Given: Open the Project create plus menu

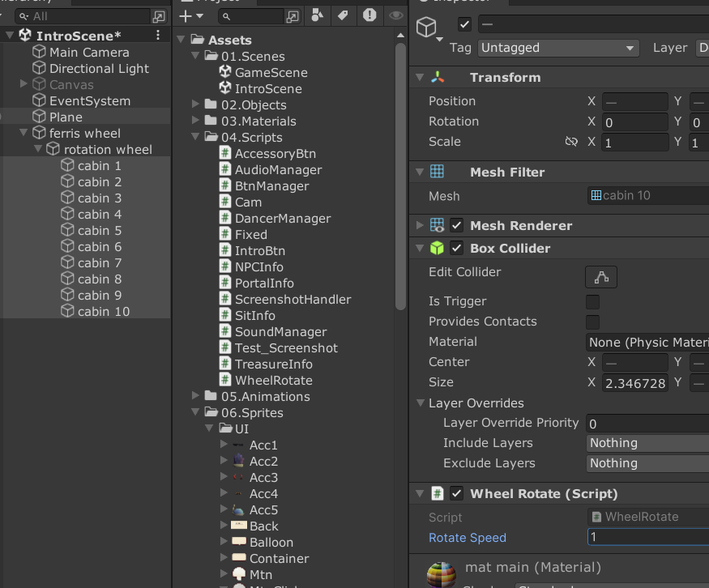Looking at the screenshot, I should click(190, 16).
